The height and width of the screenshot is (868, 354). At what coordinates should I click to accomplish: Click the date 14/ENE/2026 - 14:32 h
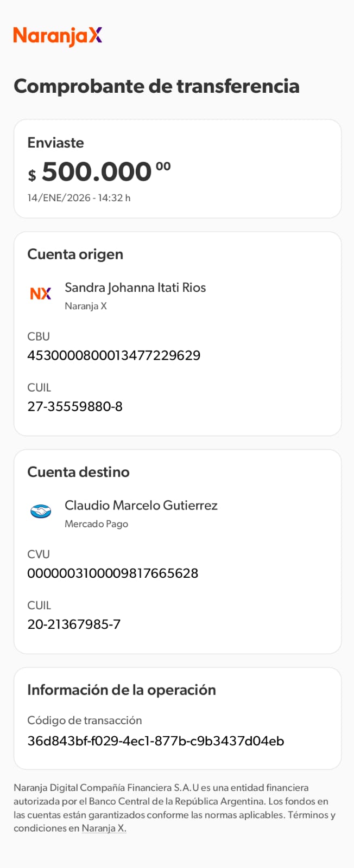pyautogui.click(x=79, y=198)
